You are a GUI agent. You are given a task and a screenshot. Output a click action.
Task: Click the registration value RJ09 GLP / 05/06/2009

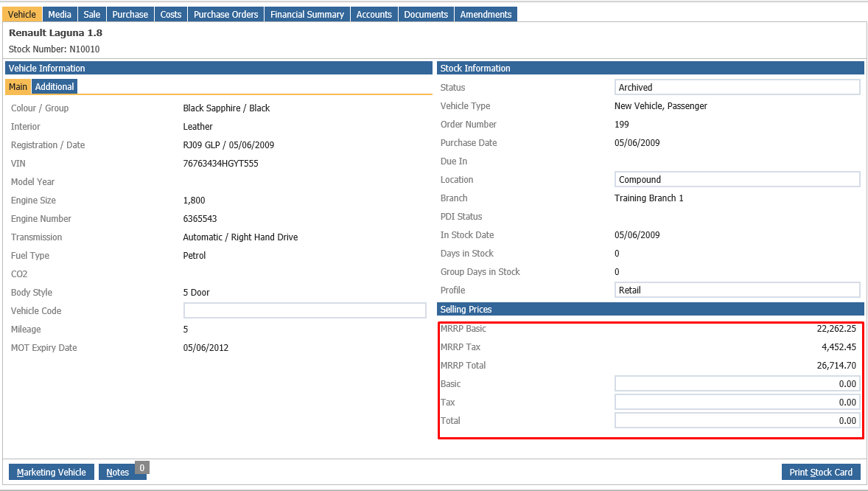tap(228, 145)
